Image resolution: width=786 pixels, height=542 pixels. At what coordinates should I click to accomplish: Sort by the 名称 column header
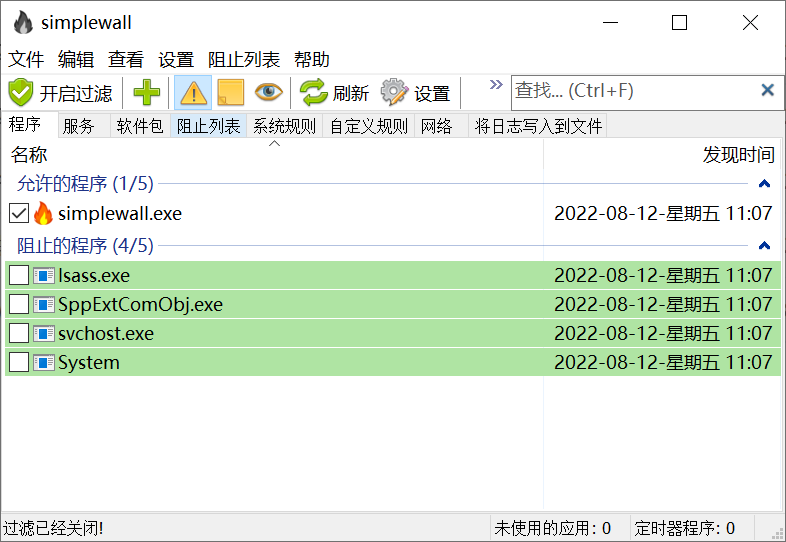pyautogui.click(x=30, y=155)
